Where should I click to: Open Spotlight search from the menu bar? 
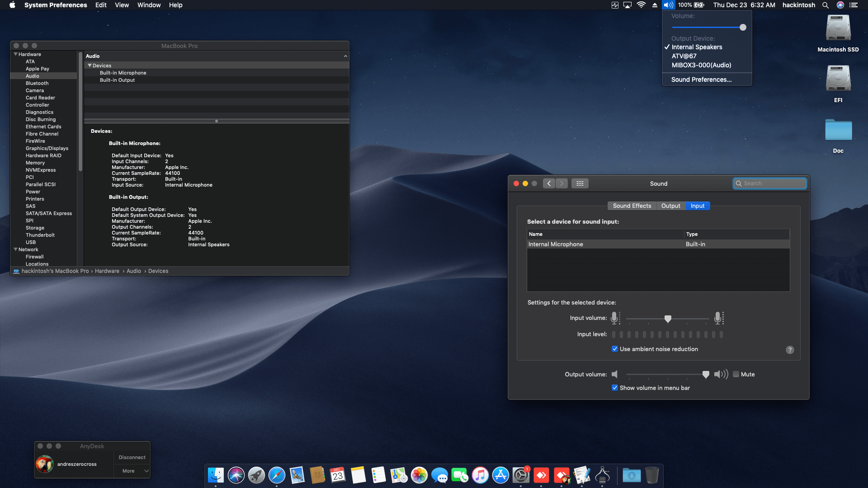tap(826, 5)
